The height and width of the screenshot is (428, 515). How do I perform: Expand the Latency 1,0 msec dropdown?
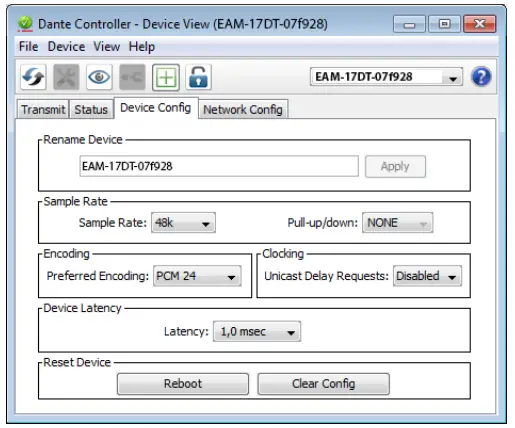[x=257, y=331]
